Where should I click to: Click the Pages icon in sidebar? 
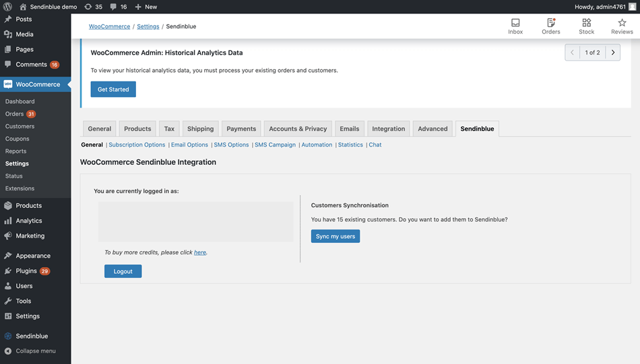tap(8, 49)
